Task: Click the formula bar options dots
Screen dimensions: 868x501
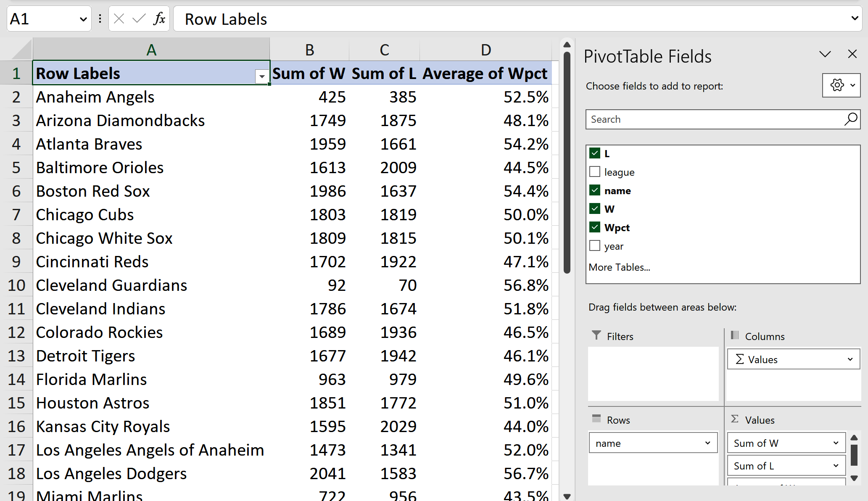Action: [100, 19]
